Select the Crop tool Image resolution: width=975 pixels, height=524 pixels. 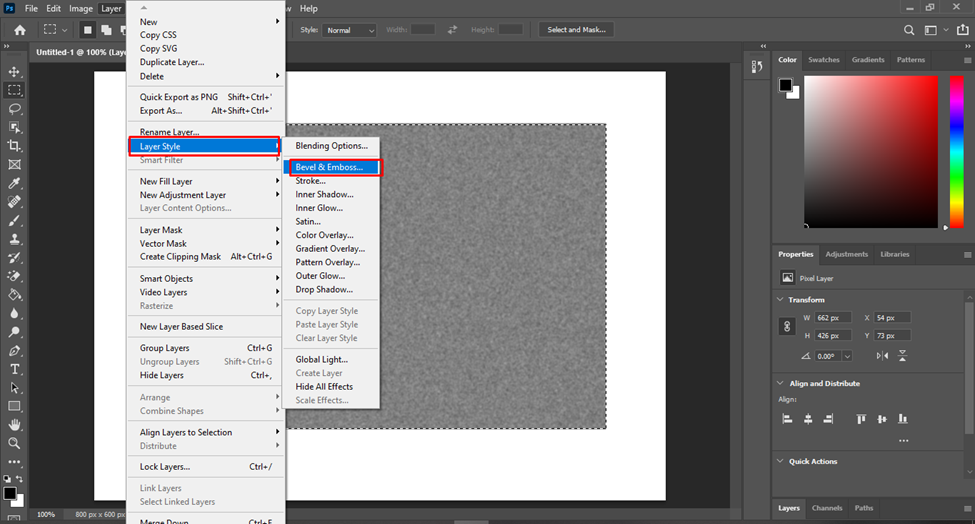click(14, 146)
